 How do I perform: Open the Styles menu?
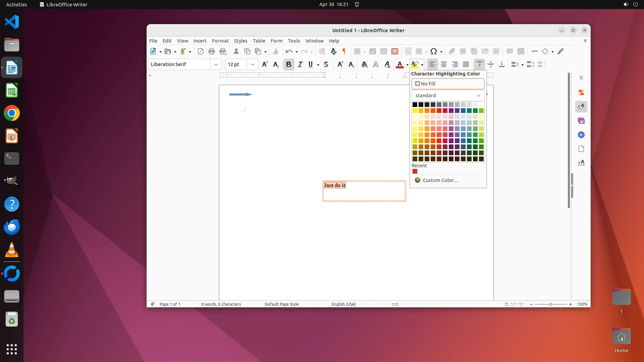click(240, 41)
